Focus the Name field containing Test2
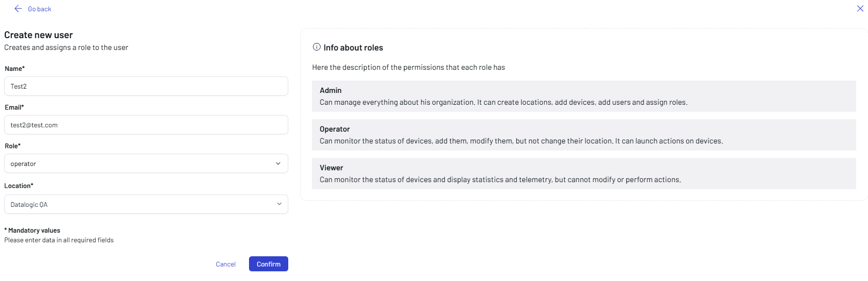 click(x=146, y=86)
